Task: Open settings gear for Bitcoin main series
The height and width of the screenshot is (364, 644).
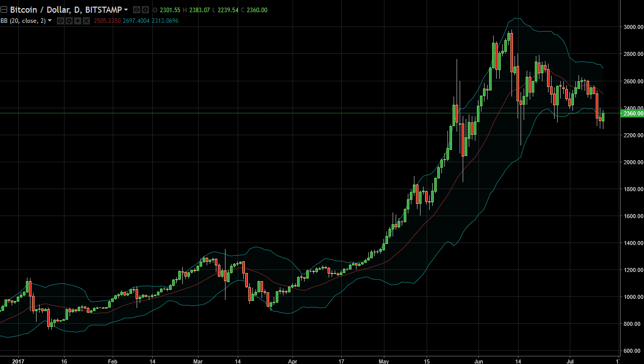Action: [x=145, y=10]
